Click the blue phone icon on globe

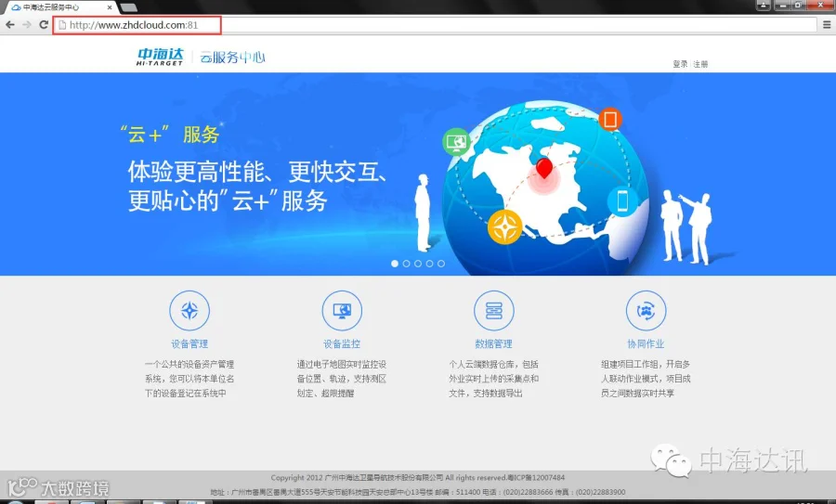pyautogui.click(x=622, y=201)
